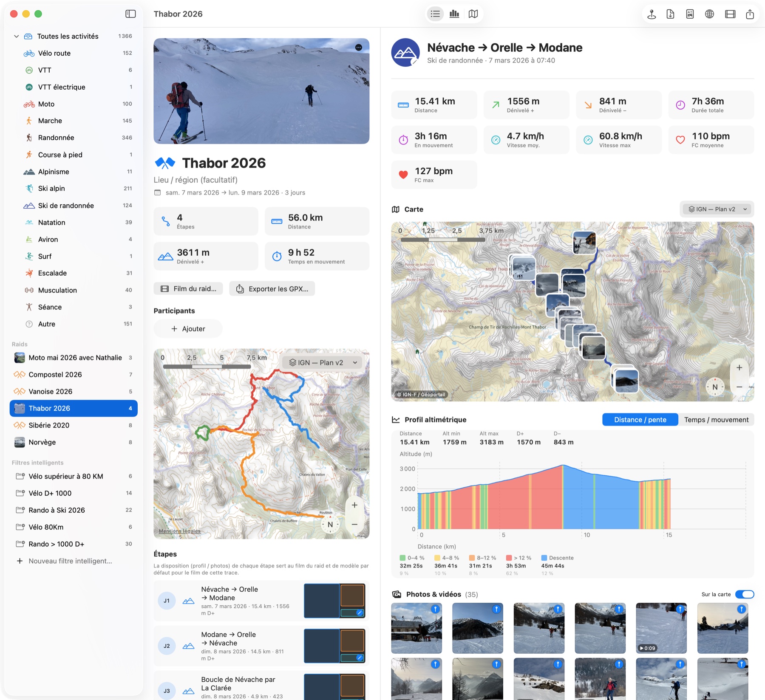Viewport: 765px width, 700px height.
Task: Zoom in on the raid overview map
Action: [x=354, y=505]
